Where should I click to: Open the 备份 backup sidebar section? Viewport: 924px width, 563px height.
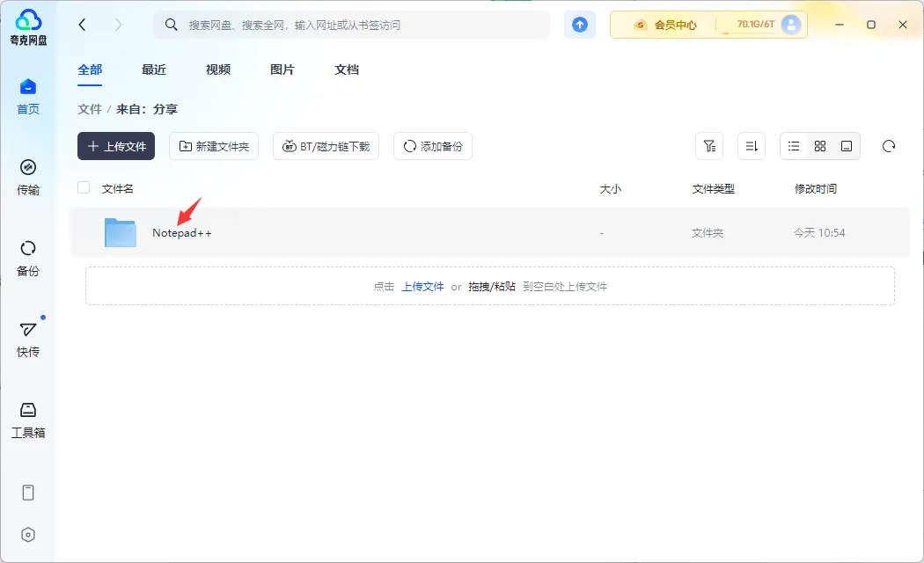click(x=27, y=259)
